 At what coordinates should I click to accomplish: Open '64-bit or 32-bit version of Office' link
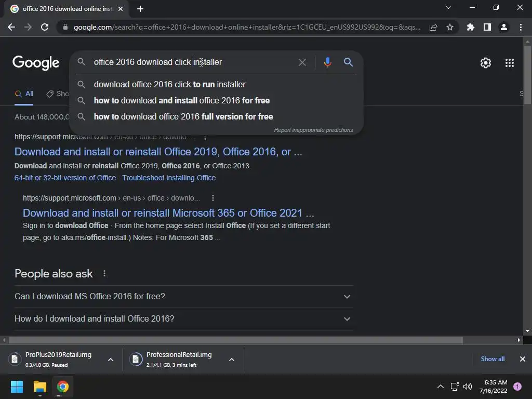(65, 178)
